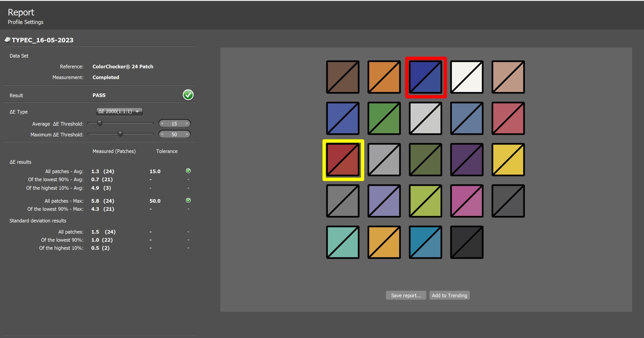This screenshot has width=644, height=338.
Task: Increase Average ΔE Threshold with right arrow
Action: (x=187, y=124)
